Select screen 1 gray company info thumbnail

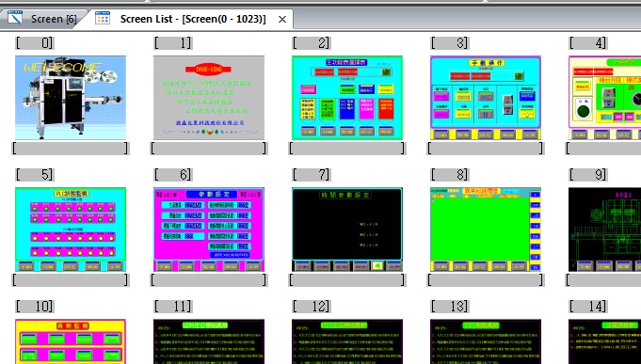pos(209,98)
